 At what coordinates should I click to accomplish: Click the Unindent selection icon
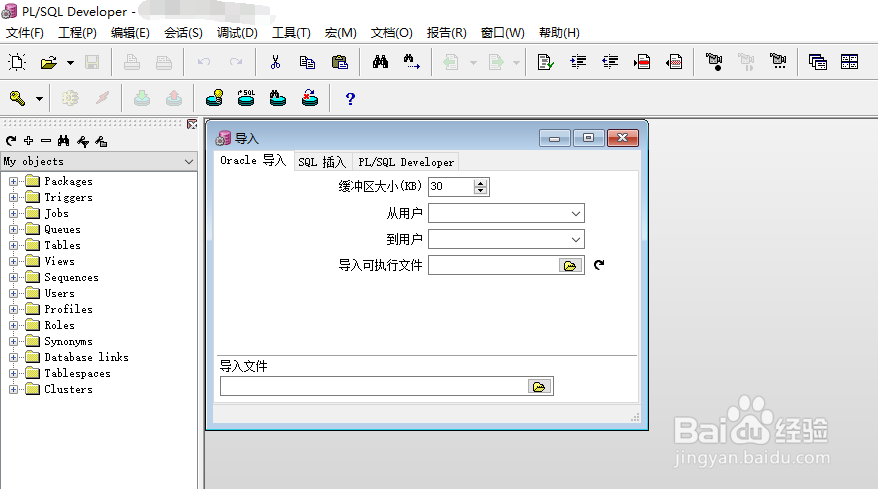(610, 62)
